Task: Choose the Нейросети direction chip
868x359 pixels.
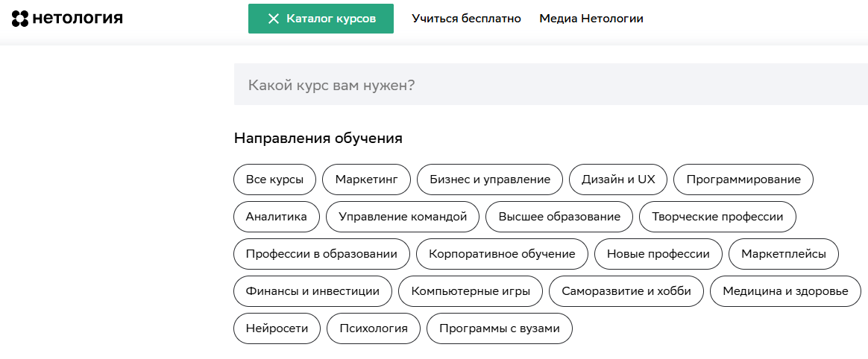Action: [x=277, y=328]
